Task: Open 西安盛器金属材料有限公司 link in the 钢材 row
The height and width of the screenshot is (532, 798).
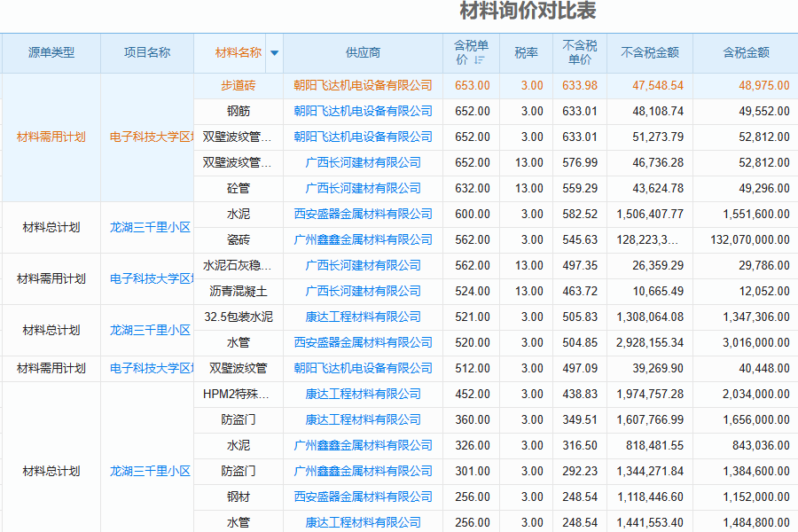Action: tap(363, 497)
